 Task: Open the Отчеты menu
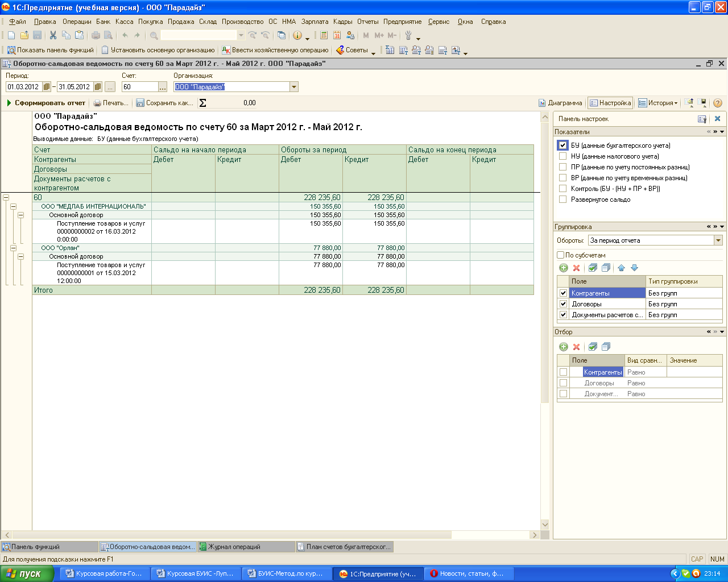click(367, 22)
